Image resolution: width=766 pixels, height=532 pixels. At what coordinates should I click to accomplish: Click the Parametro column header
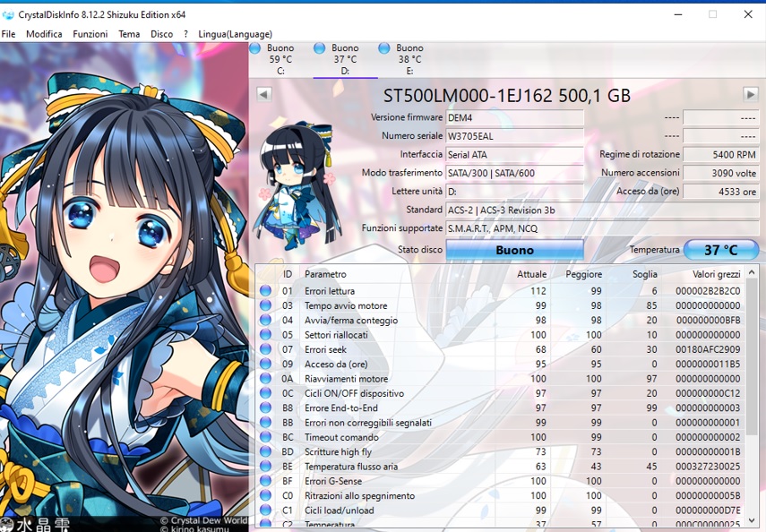coord(325,274)
